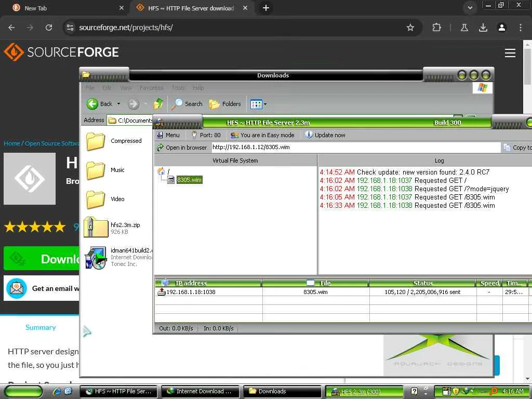
Task: Click the Virtual File System panel header
Action: pos(235,161)
